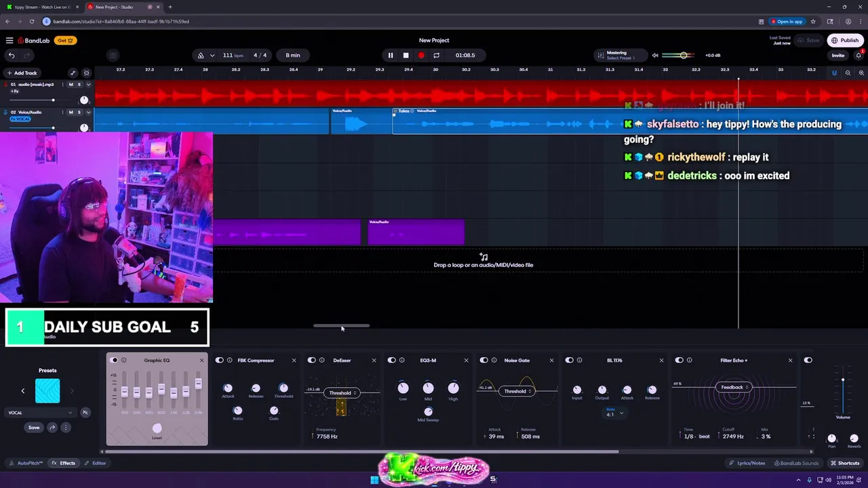
Task: Open the BandLab Sounds tab
Action: tap(796, 464)
